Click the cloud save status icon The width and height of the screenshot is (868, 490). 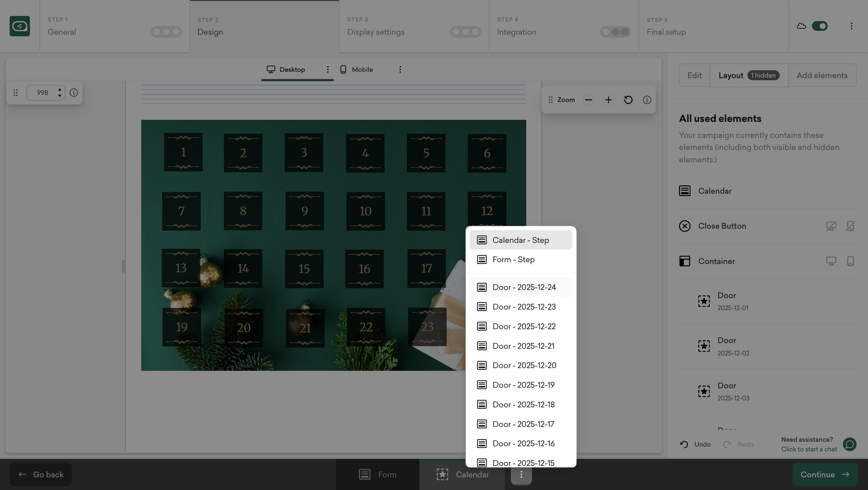point(801,26)
